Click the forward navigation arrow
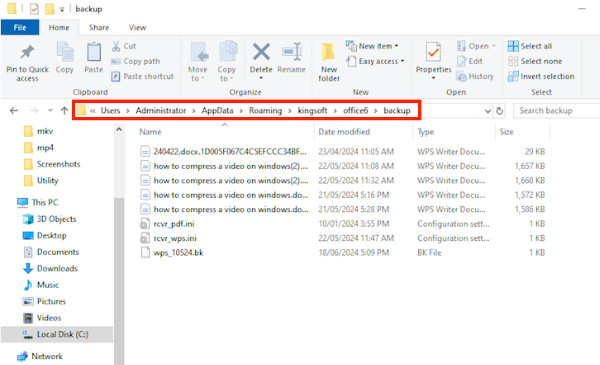600x365 pixels. [34, 111]
